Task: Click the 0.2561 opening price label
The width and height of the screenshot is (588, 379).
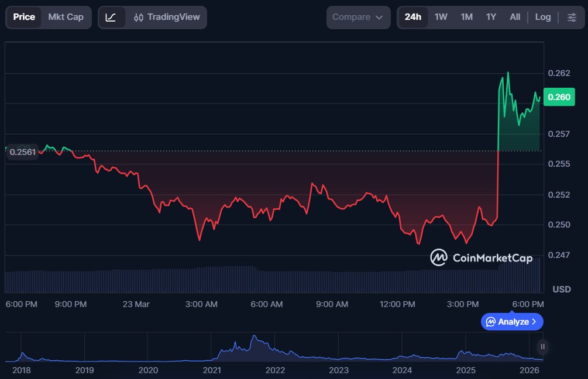Action: [x=23, y=152]
